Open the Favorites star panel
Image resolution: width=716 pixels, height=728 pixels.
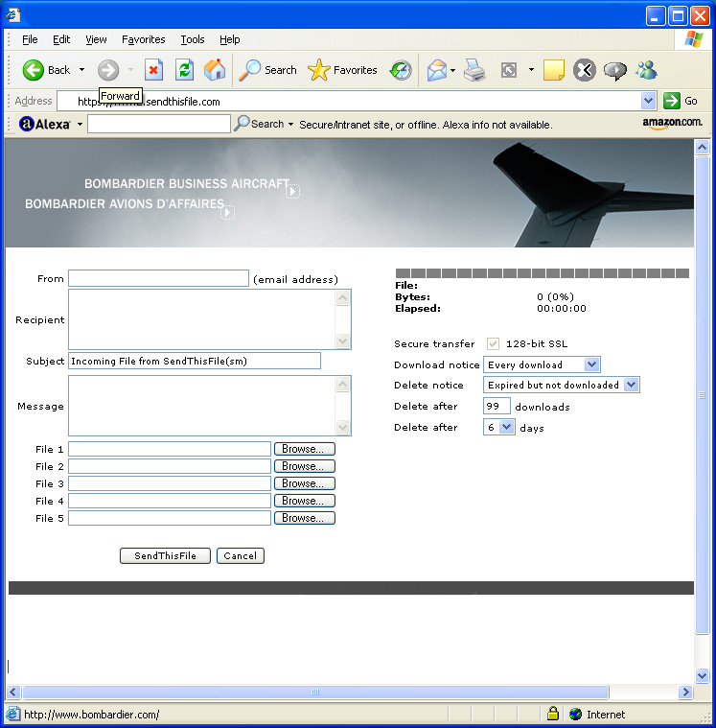tap(342, 70)
